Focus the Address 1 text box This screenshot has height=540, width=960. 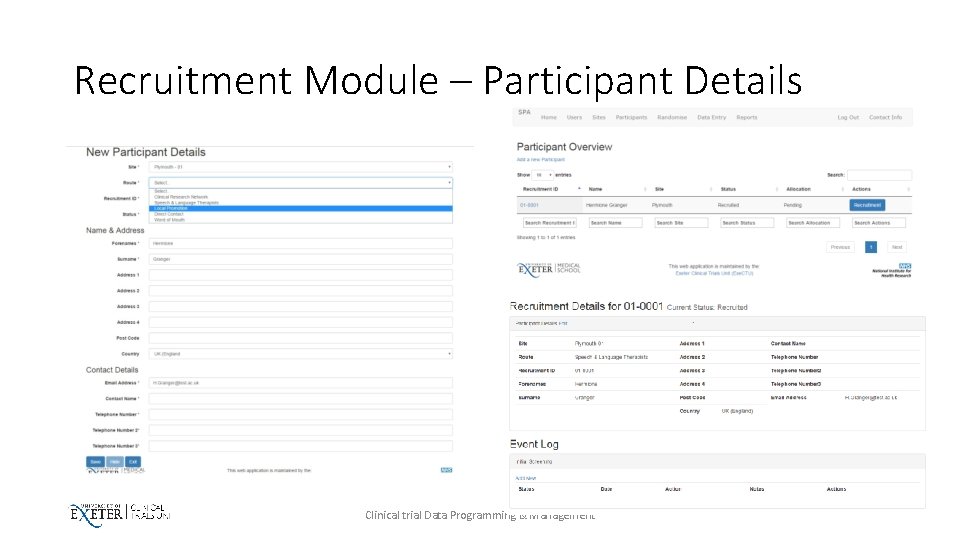pyautogui.click(x=301, y=275)
